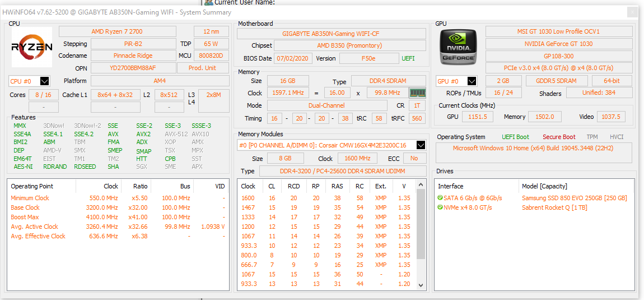Click the MSI GT 1030 Low Profile OCV1 field
644x300 pixels.
pyautogui.click(x=558, y=31)
